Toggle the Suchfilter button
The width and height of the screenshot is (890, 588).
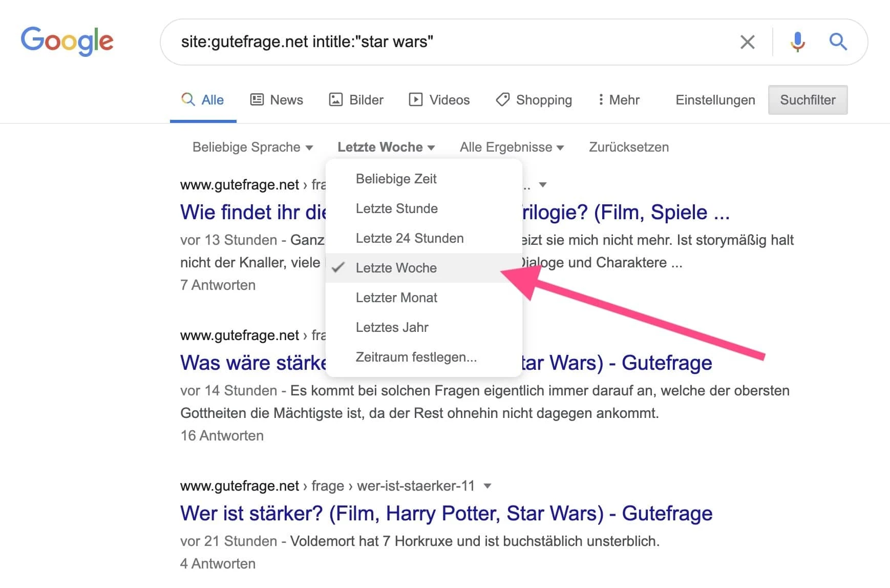click(x=808, y=100)
